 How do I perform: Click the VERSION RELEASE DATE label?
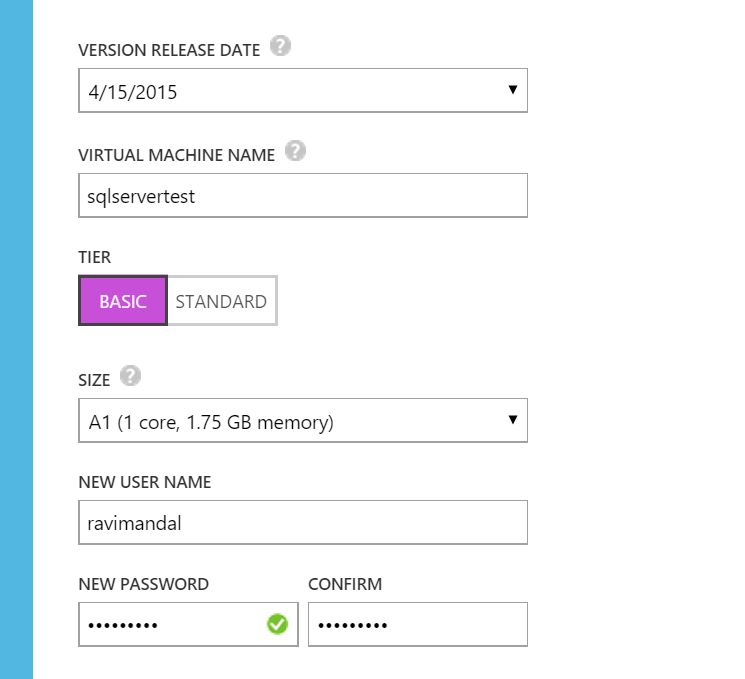click(x=169, y=50)
